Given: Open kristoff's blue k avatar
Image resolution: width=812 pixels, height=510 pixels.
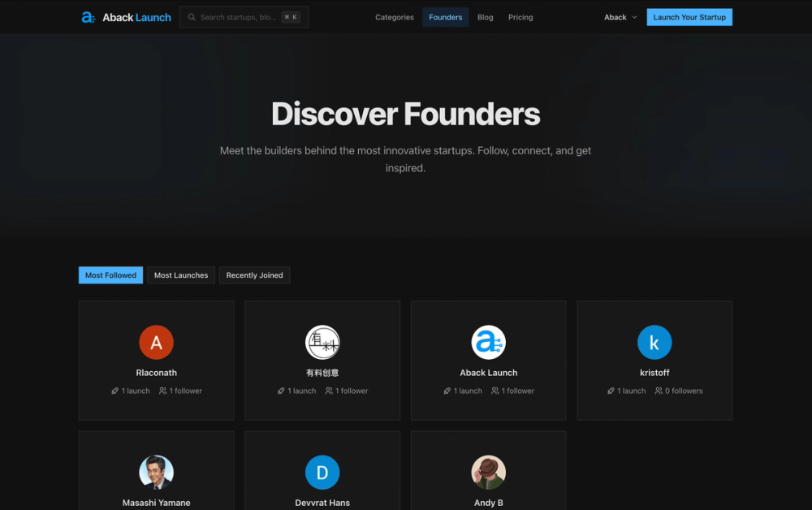Looking at the screenshot, I should 654,342.
